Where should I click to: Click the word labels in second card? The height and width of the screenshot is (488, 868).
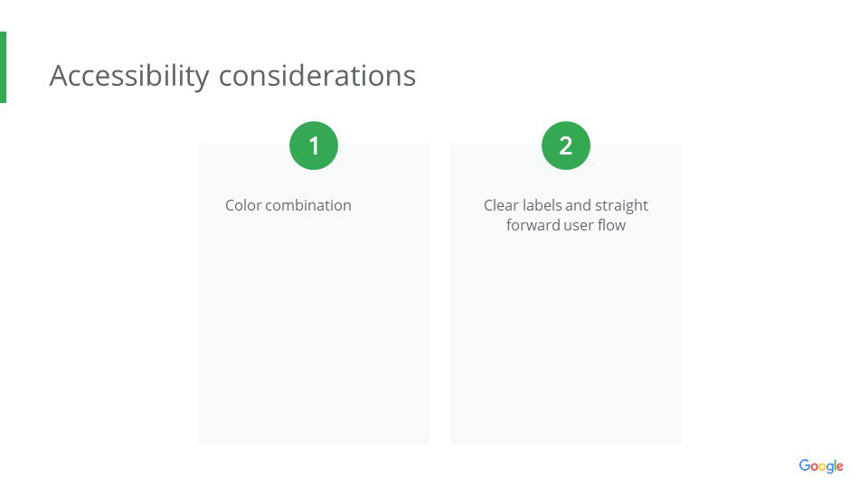point(542,205)
